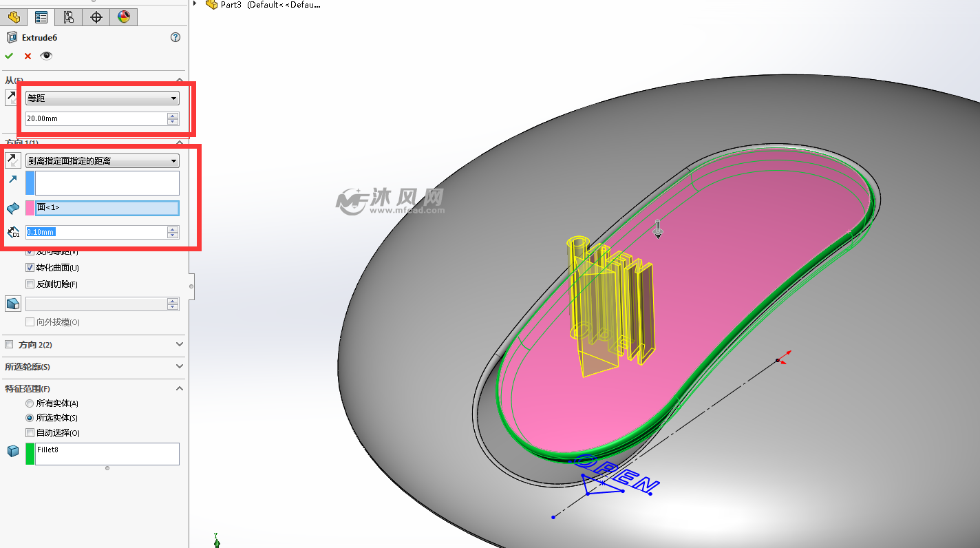
Task: Enable the 自动选择(O) checkbox
Action: (x=30, y=433)
